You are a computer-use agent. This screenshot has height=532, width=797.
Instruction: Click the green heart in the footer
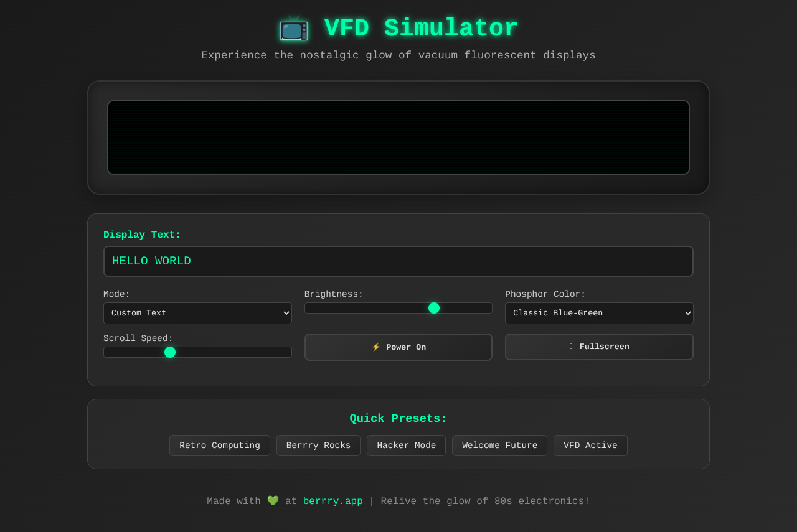tap(273, 500)
